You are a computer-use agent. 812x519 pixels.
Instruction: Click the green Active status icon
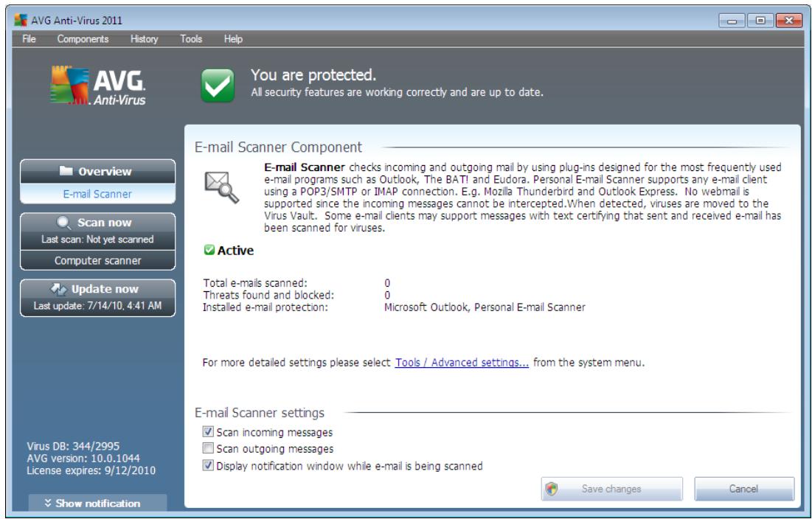pyautogui.click(x=209, y=250)
